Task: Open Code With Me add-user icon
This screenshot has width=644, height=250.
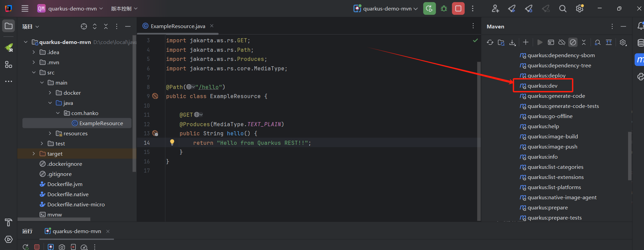Action: tap(495, 8)
